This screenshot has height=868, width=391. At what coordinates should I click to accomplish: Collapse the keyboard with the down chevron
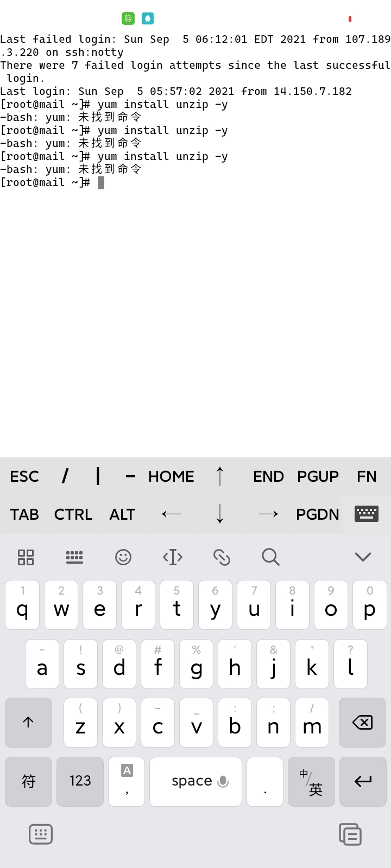coord(363,557)
